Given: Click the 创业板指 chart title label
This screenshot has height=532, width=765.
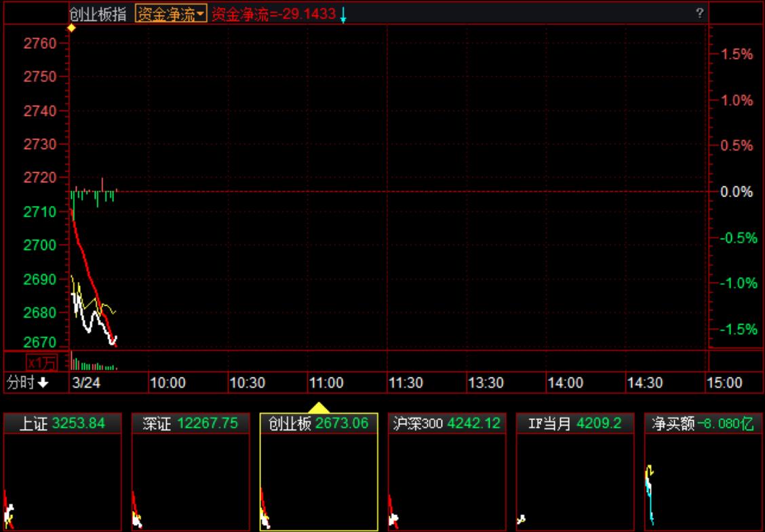Looking at the screenshot, I should pos(98,14).
